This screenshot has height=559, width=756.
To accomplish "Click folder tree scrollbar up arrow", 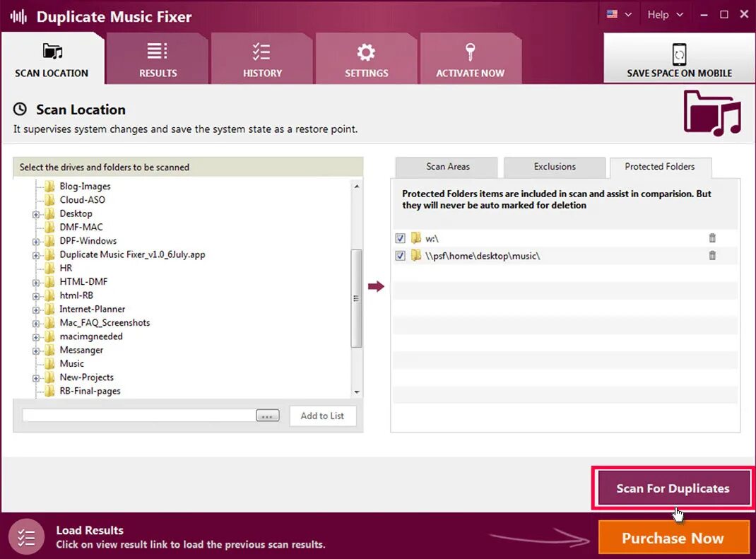I will tap(356, 186).
